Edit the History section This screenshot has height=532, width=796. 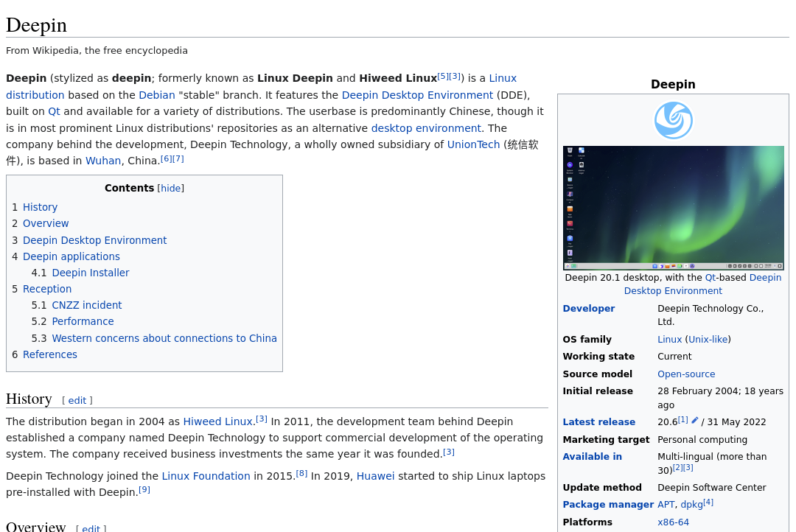pyautogui.click(x=77, y=401)
